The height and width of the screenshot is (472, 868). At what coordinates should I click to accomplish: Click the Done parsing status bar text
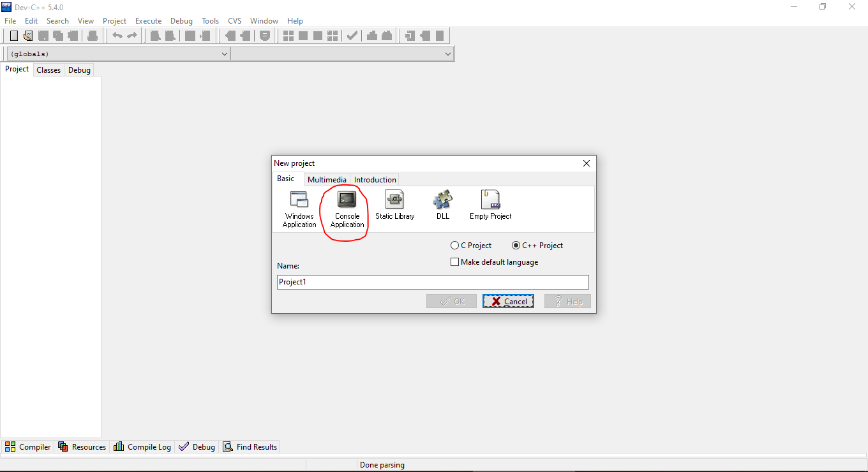tap(382, 465)
